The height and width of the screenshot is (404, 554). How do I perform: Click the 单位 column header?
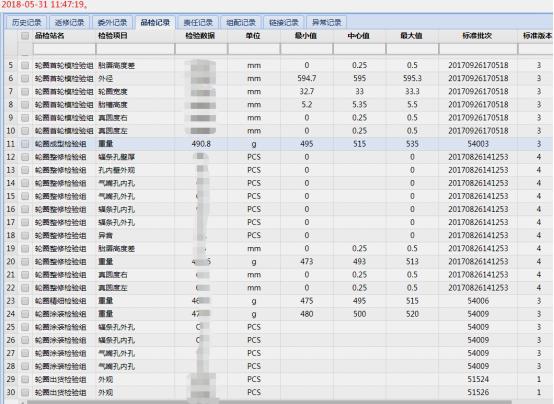point(254,36)
